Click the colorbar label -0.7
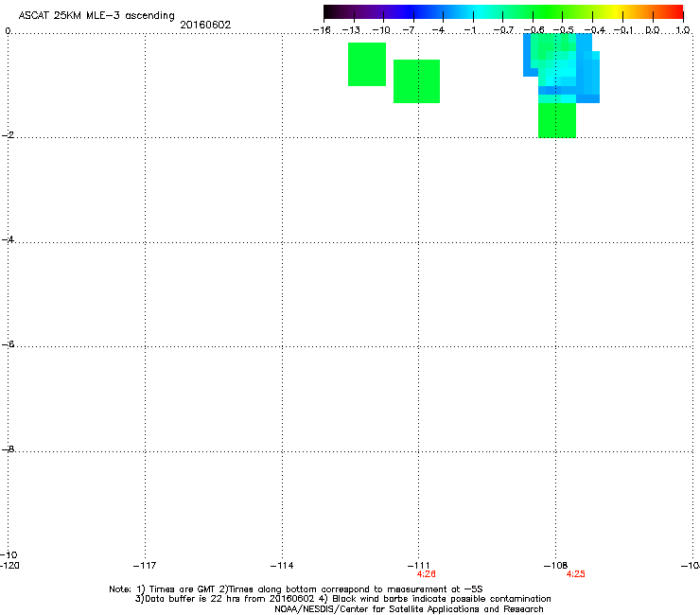The image size is (700, 615). pyautogui.click(x=503, y=30)
